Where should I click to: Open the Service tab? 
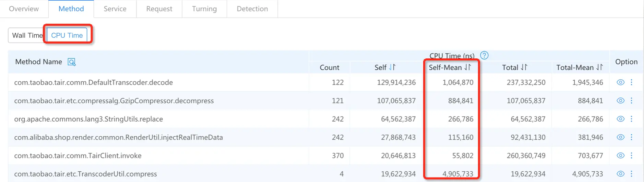[115, 9]
